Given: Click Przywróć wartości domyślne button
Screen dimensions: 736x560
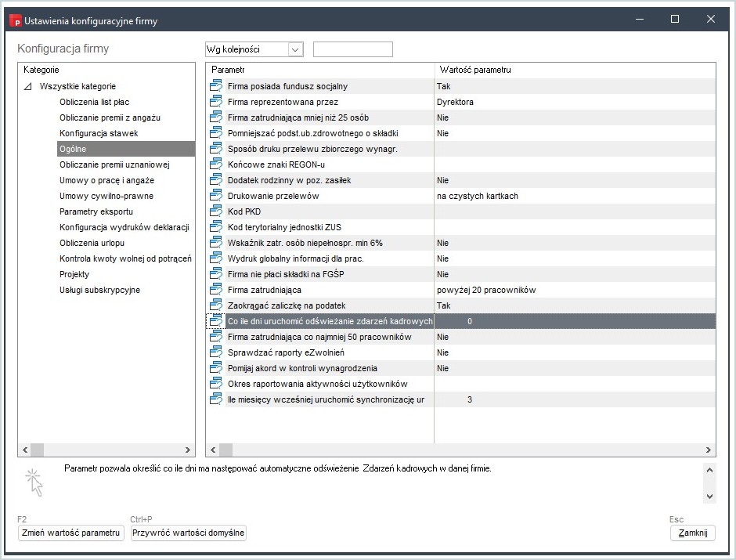Looking at the screenshot, I should (188, 533).
